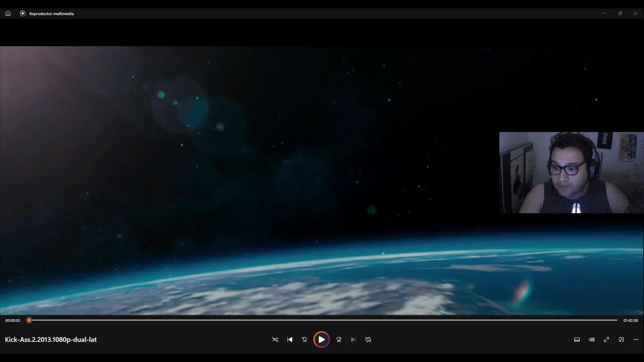Go to the next track
644x362 pixels.
(353, 339)
